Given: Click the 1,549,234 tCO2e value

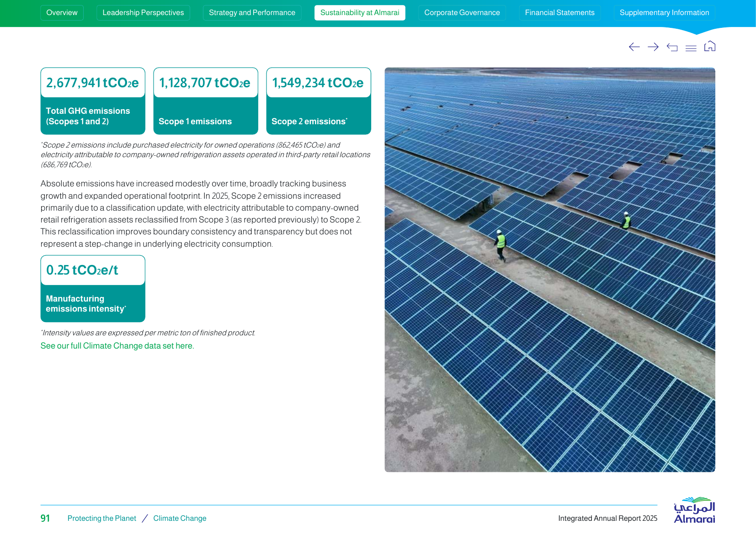Looking at the screenshot, I should click(x=318, y=83).
